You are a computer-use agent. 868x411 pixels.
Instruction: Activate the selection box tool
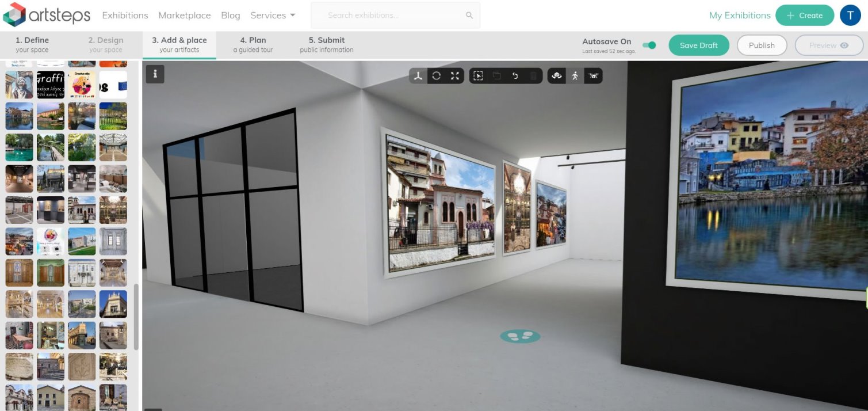(x=478, y=76)
